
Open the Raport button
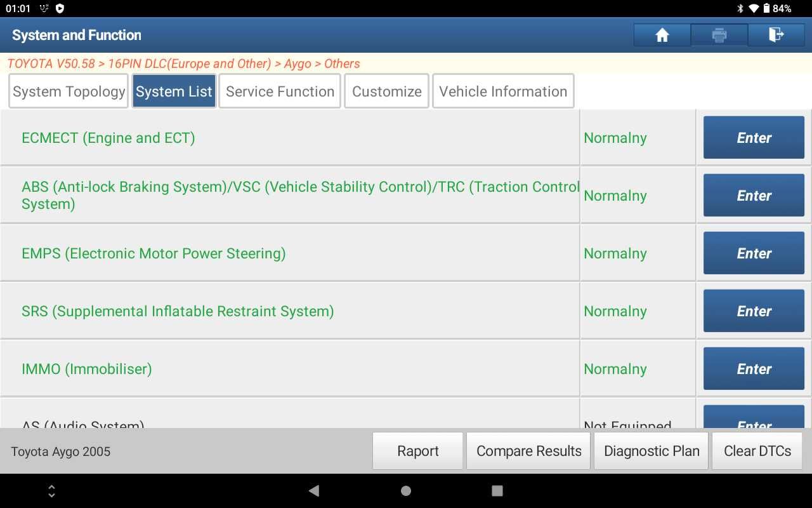click(x=417, y=451)
